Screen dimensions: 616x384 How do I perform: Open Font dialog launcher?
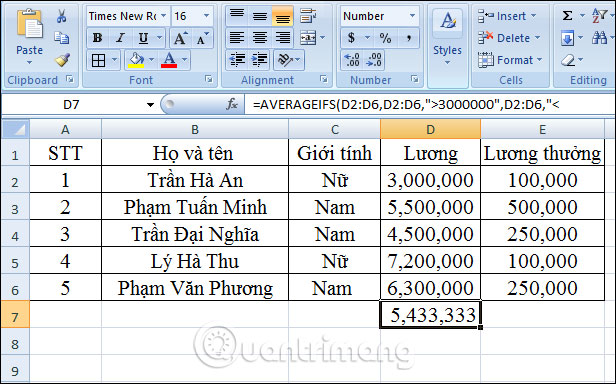tap(209, 79)
